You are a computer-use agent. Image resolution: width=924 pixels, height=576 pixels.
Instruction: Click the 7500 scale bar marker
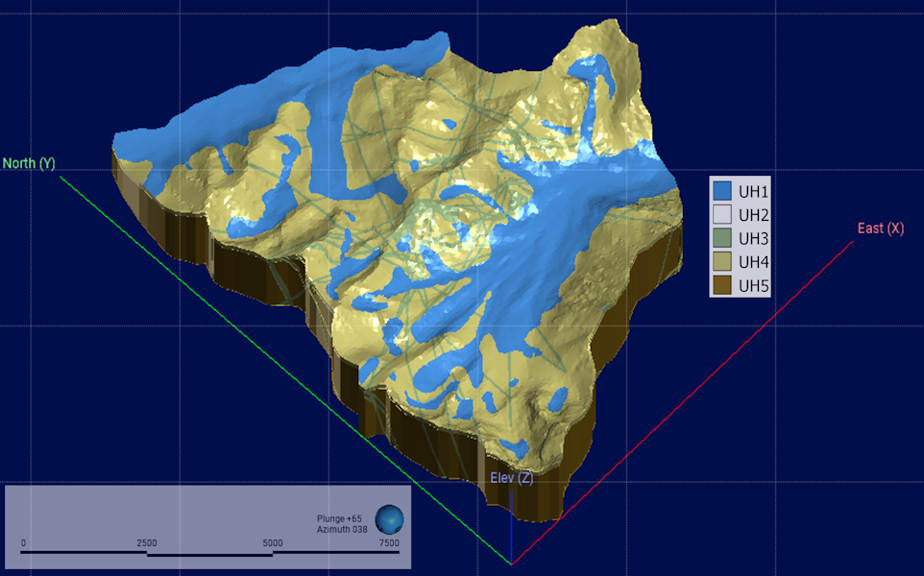[389, 543]
